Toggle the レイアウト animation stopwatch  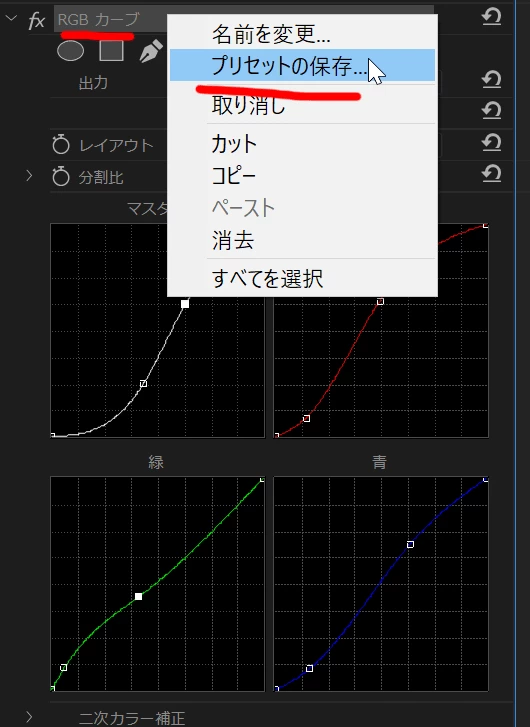(61, 145)
